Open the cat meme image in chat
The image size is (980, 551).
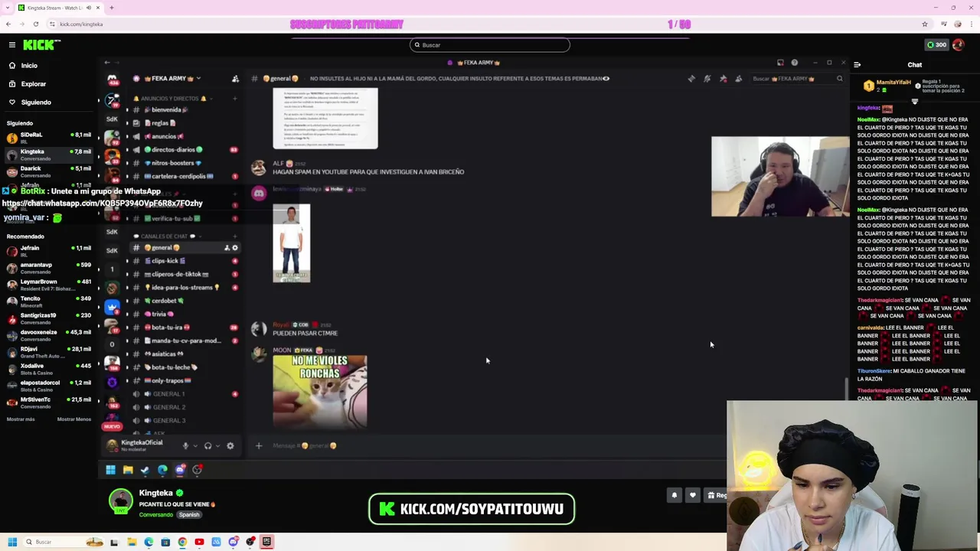coord(320,391)
